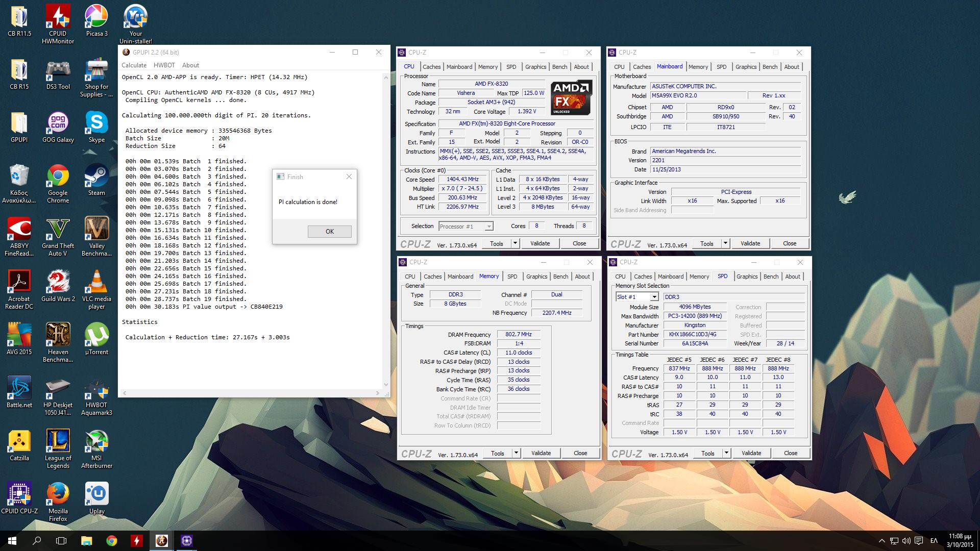Open Heaven Benchmark desktop icon
Viewport: 980px width, 551px height.
(58, 343)
